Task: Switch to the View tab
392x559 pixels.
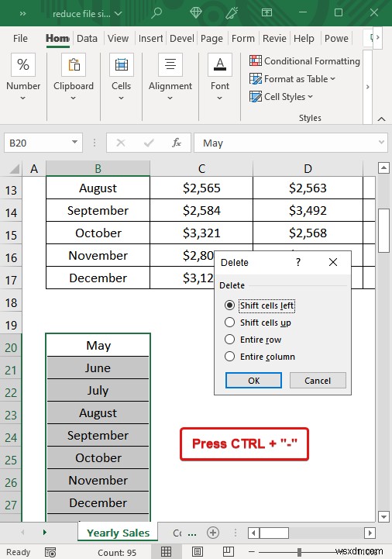Action: point(118,38)
